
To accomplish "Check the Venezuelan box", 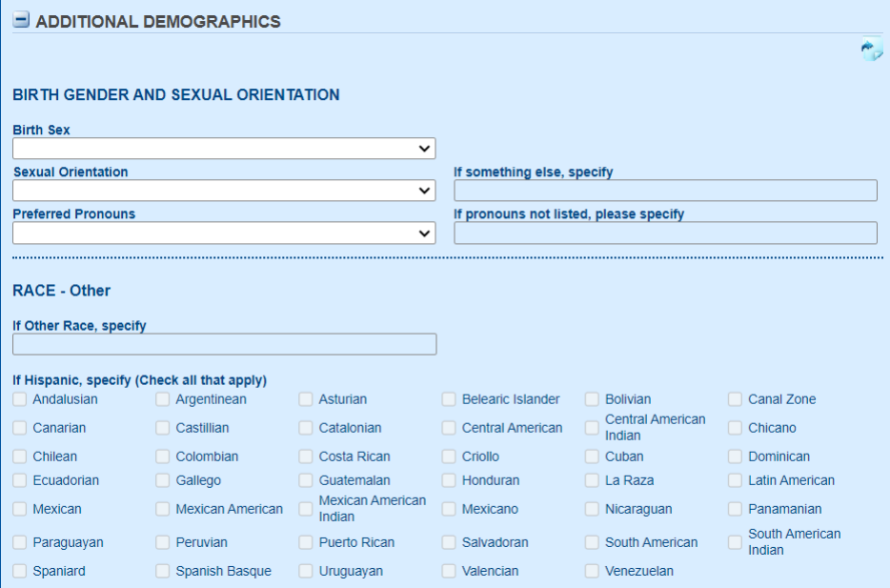I will [592, 571].
